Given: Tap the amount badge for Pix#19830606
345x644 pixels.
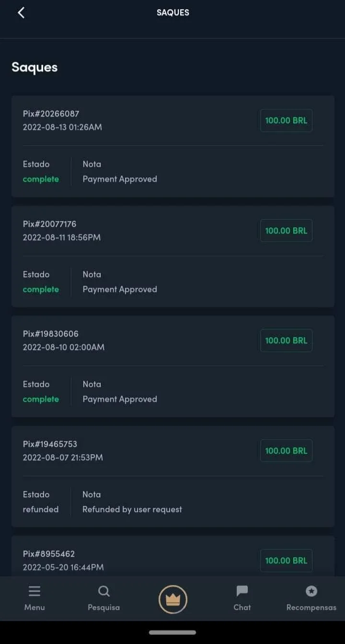Looking at the screenshot, I should [x=286, y=340].
